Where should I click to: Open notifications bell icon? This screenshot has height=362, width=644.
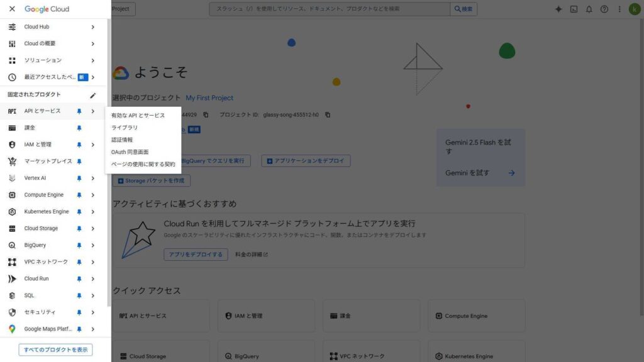click(589, 9)
